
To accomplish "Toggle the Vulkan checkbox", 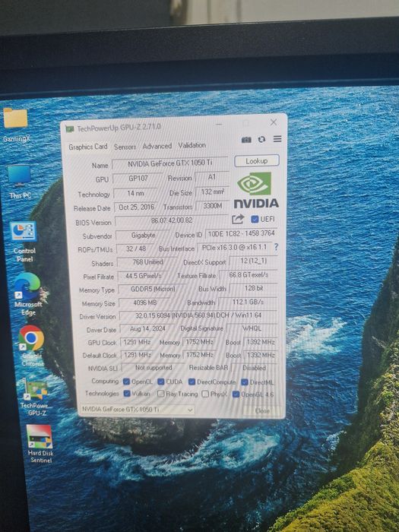I will [x=127, y=394].
